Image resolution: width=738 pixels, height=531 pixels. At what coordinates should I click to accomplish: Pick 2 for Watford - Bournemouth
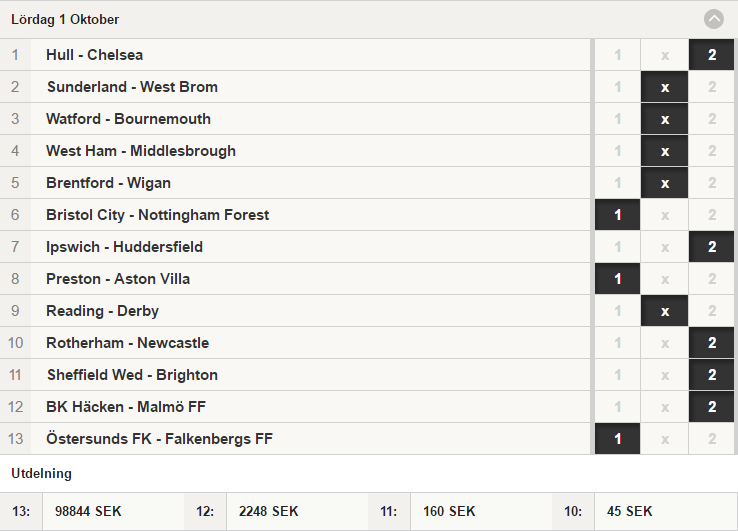pos(712,119)
